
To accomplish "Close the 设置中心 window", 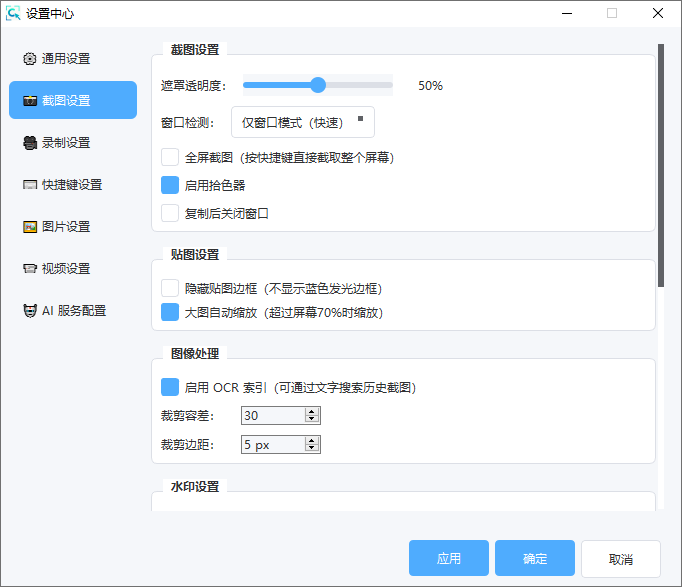I will pyautogui.click(x=658, y=13).
